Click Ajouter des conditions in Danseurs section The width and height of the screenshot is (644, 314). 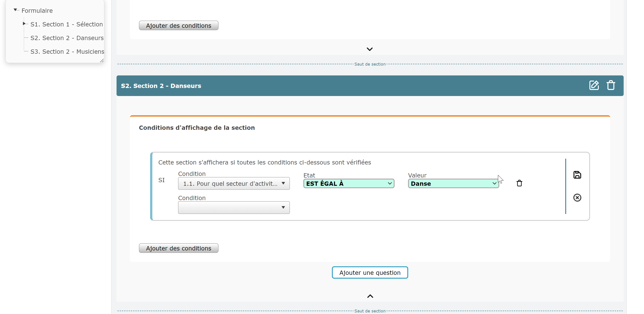[x=179, y=248]
